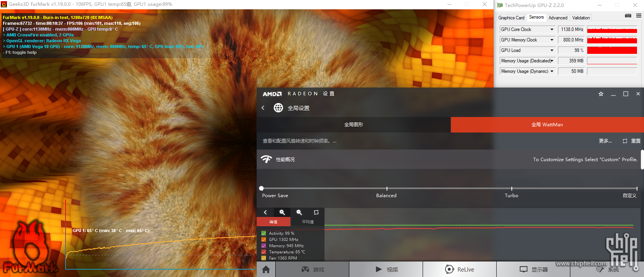The height and width of the screenshot is (277, 644).
Task: Click the FurMark GPU 1 temperature graph label
Action: 111,231
